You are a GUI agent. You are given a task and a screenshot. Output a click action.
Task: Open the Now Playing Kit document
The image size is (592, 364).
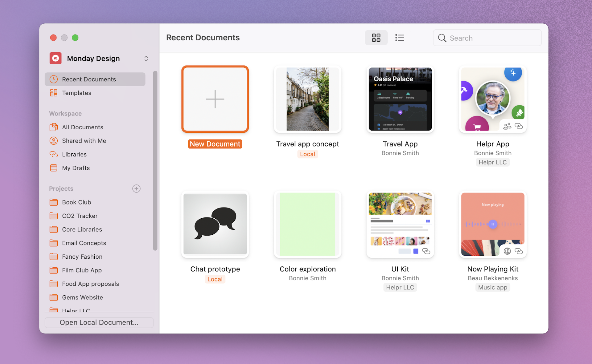coord(492,224)
